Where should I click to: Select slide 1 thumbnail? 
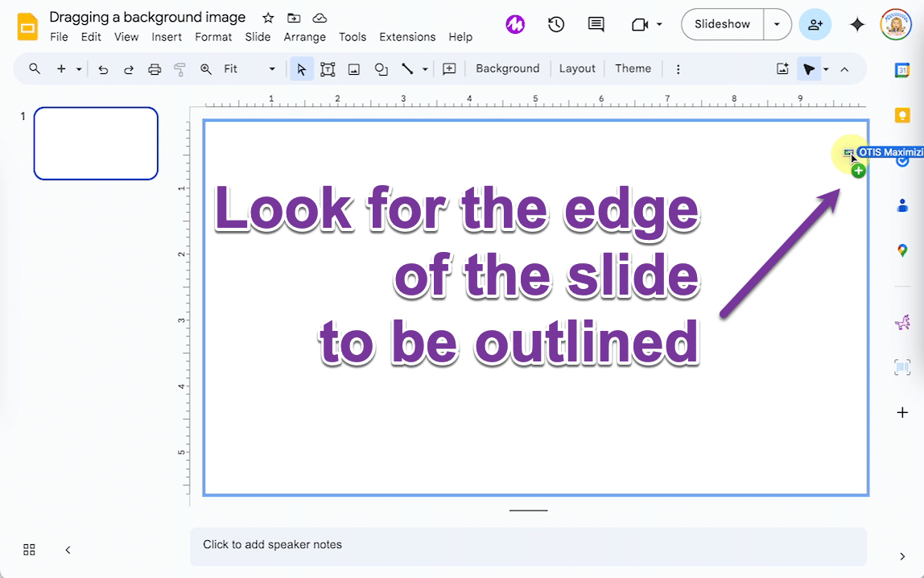coord(96,143)
